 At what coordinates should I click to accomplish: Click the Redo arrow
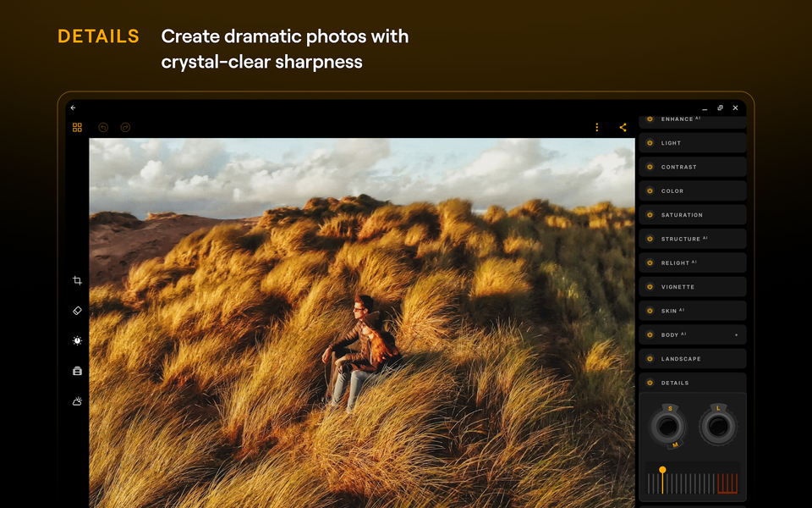[x=124, y=127]
